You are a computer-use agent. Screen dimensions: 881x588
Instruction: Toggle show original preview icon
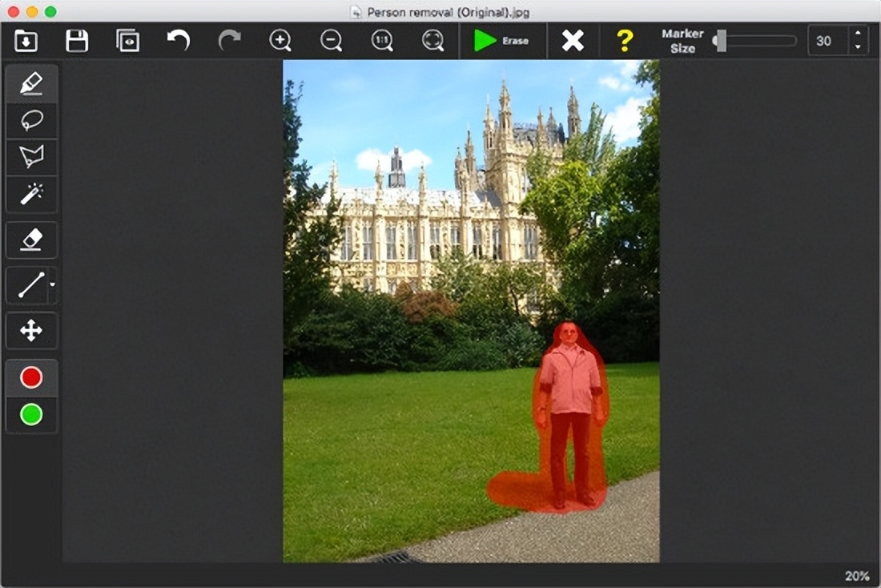pyautogui.click(x=127, y=41)
